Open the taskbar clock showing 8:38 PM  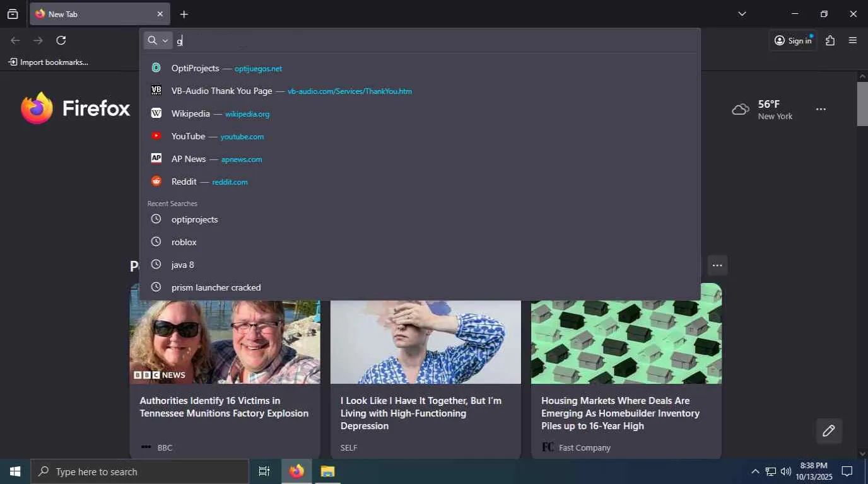point(814,471)
